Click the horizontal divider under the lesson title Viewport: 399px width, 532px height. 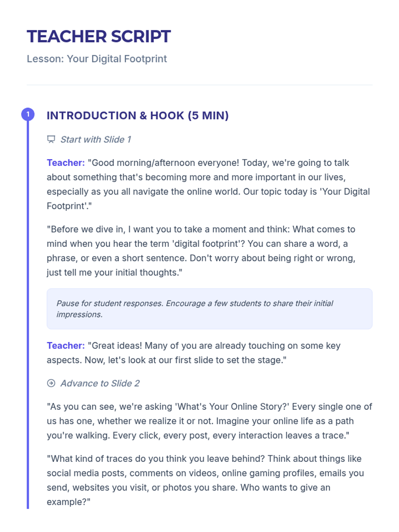(x=199, y=85)
